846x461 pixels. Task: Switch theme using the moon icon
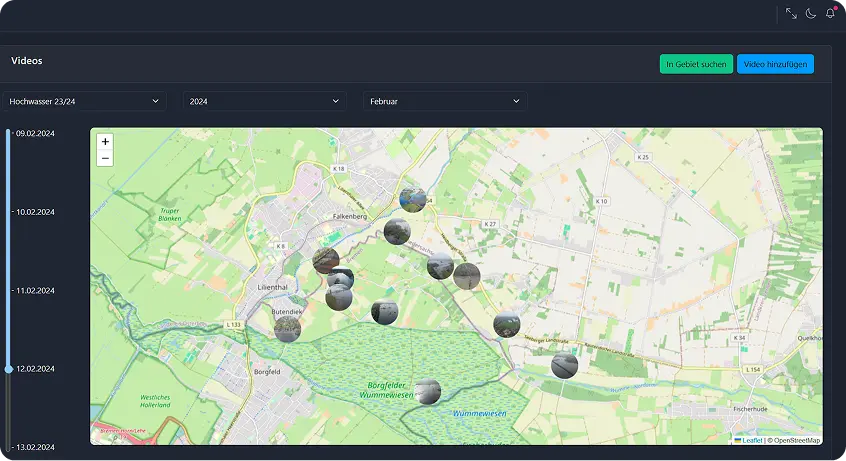coord(810,13)
